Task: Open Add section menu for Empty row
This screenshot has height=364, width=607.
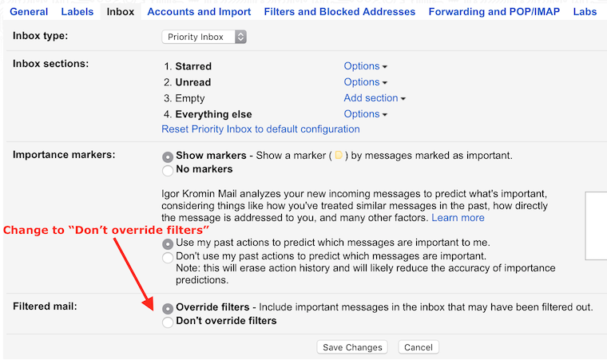Action: 375,98
